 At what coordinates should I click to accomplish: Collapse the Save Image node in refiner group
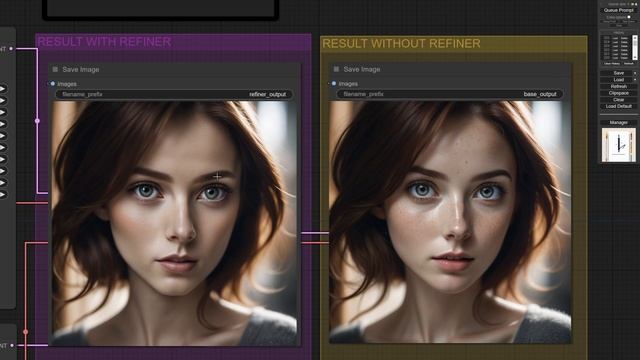(55, 69)
